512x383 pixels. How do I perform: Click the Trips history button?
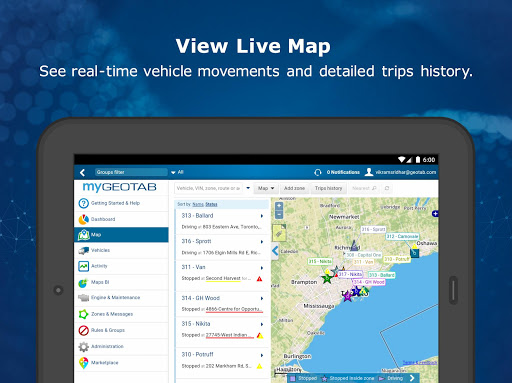coord(329,188)
